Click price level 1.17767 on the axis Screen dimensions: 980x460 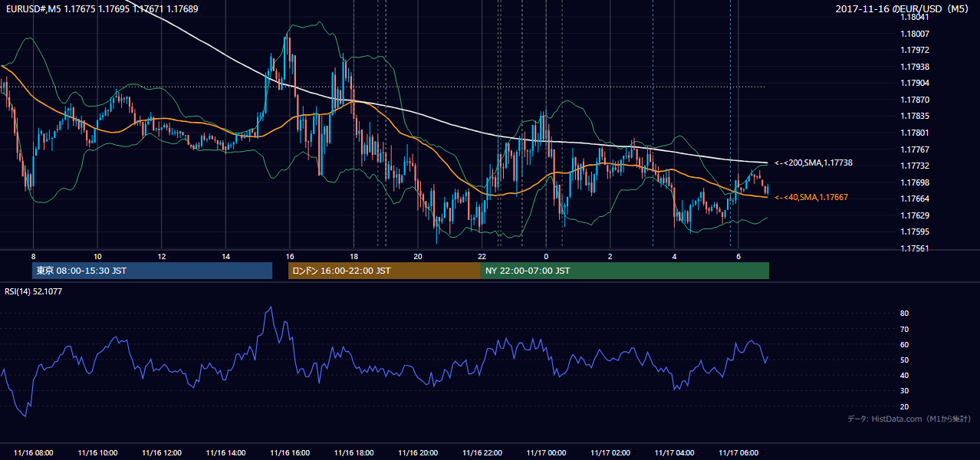click(x=914, y=149)
